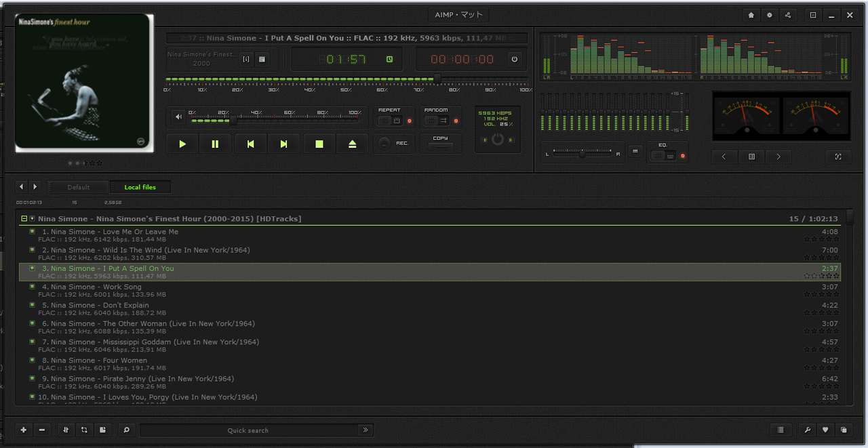Screen dimensions: 868x448
Task: Open settings gear in title bar
Action: 769,15
